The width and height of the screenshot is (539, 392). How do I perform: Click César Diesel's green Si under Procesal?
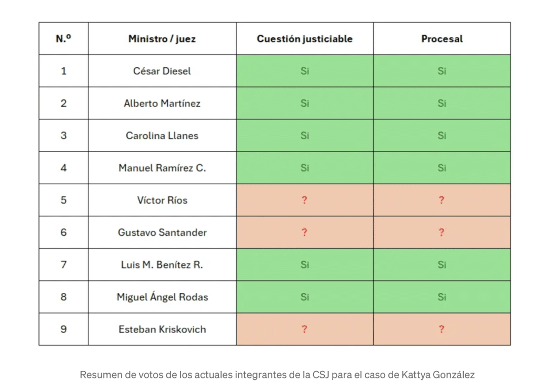[x=442, y=71]
